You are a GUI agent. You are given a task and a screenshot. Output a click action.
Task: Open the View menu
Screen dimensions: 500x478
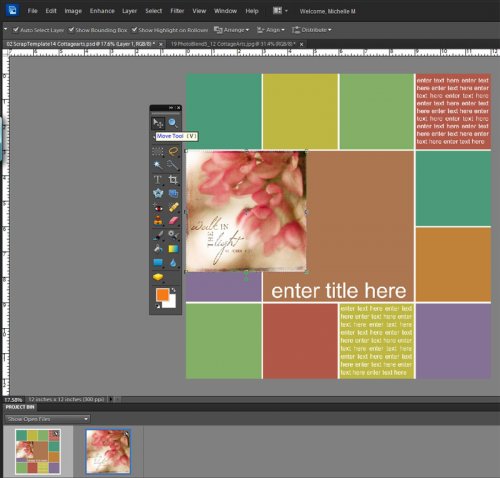pos(199,11)
